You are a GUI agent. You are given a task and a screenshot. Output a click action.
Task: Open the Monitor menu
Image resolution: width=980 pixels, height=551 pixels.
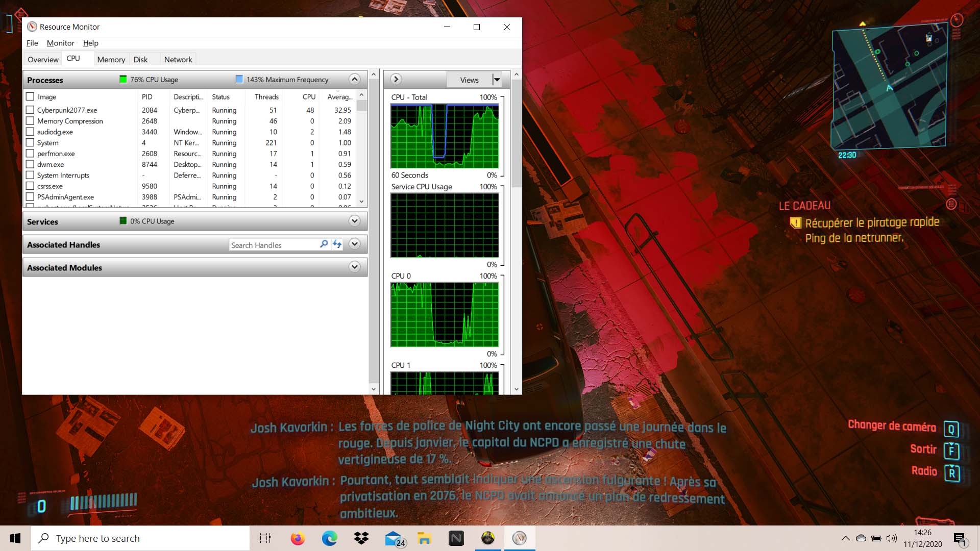60,43
